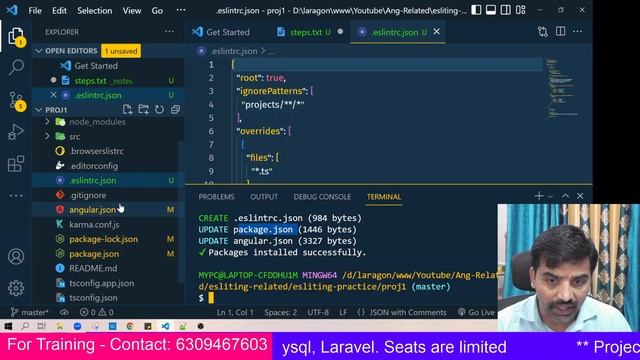Open the Run and Debug view
The width and height of the screenshot is (640, 360).
click(x=16, y=132)
